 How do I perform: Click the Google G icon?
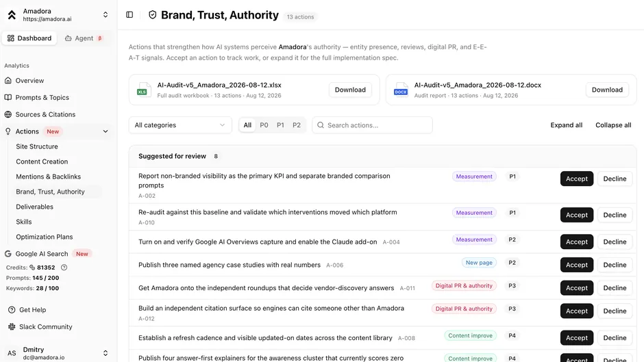[8, 254]
